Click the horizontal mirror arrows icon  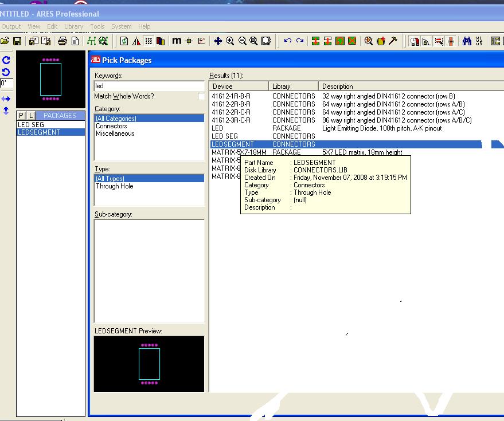click(x=6, y=99)
